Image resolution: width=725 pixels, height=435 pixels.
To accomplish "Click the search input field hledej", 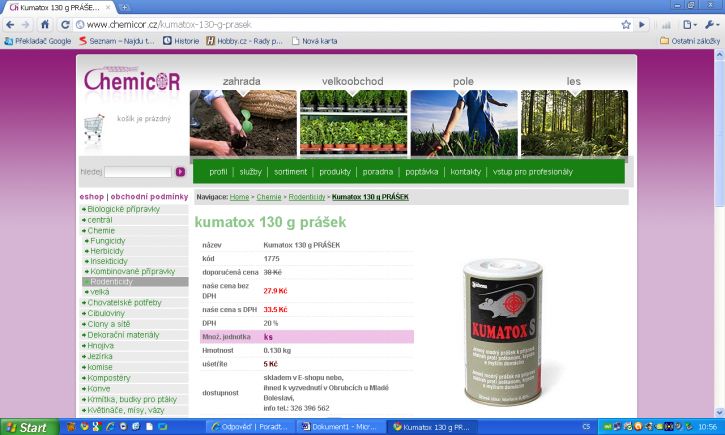I will click(138, 172).
